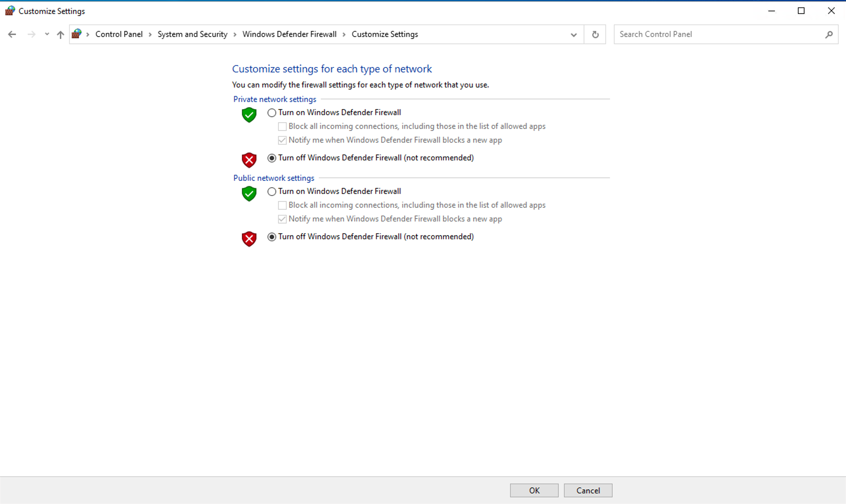Open Control Panel breadcrumb
The height and width of the screenshot is (504, 846).
pyautogui.click(x=119, y=34)
